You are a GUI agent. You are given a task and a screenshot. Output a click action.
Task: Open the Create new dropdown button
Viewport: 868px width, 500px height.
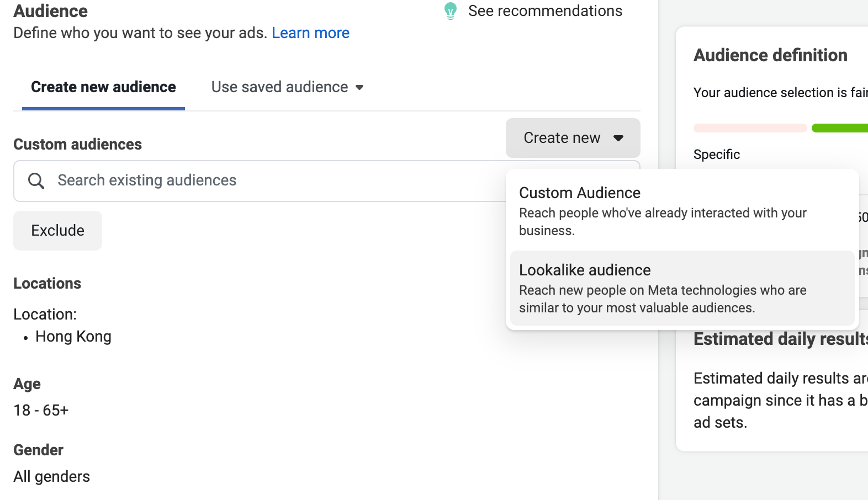(573, 138)
